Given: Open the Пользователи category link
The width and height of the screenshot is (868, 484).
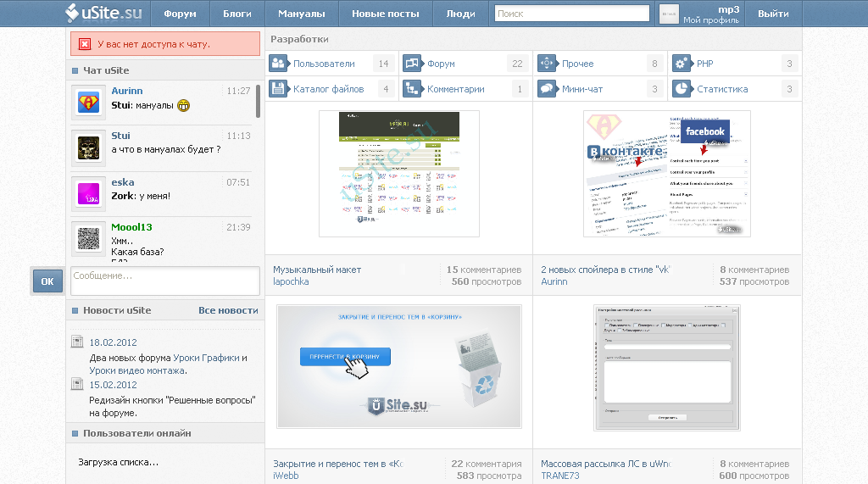Looking at the screenshot, I should pyautogui.click(x=324, y=64).
